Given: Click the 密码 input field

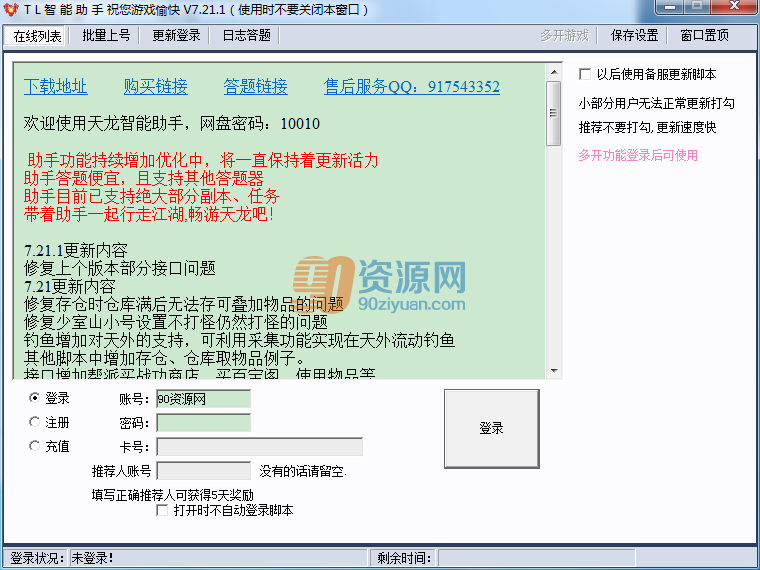Looking at the screenshot, I should (x=203, y=423).
